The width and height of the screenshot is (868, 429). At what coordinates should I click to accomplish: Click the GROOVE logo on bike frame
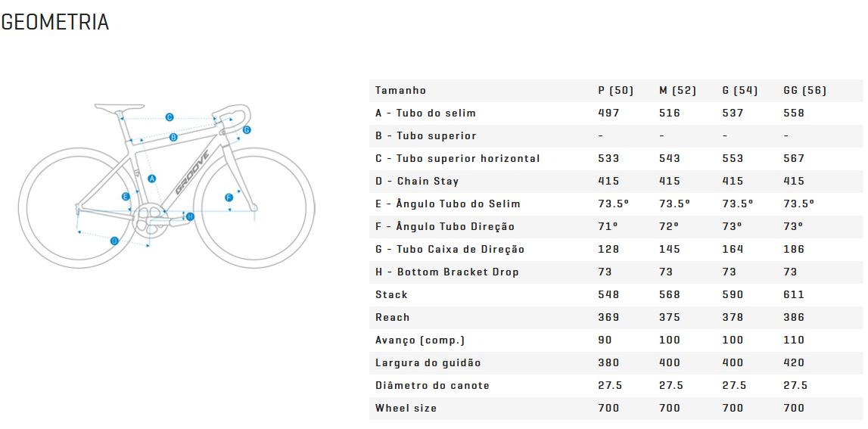click(x=193, y=173)
